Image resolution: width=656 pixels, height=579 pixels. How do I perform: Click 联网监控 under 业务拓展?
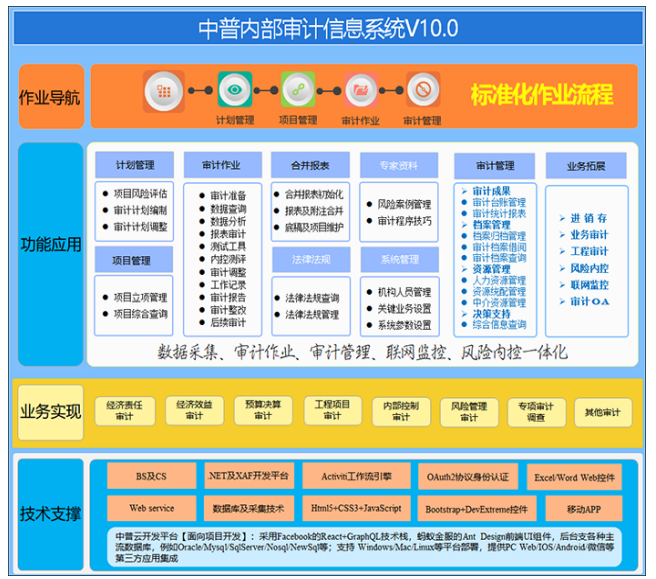589,285
